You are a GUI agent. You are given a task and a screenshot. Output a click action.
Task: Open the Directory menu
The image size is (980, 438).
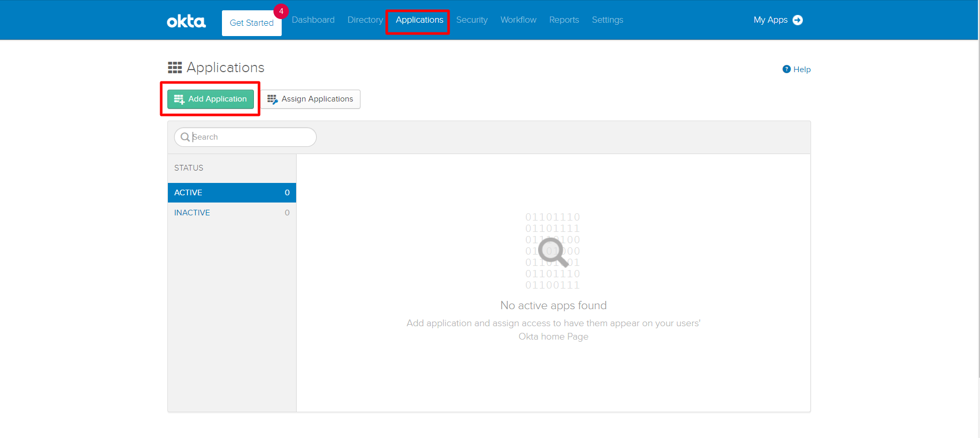(365, 20)
